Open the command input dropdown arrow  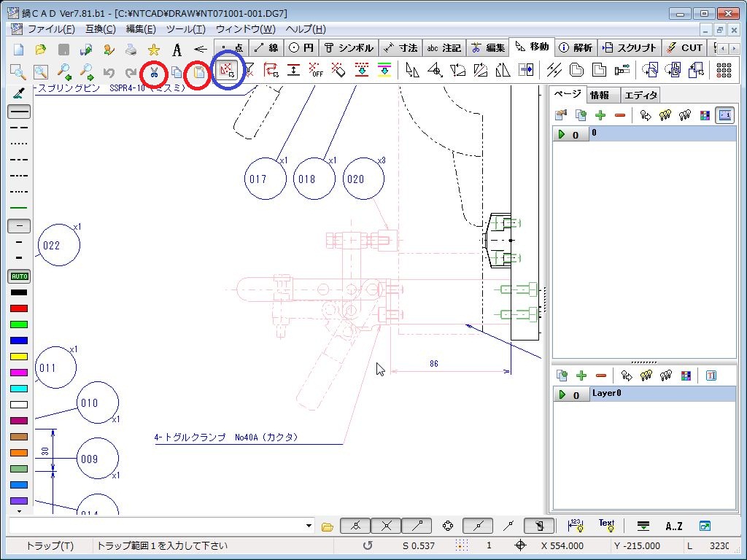[309, 526]
